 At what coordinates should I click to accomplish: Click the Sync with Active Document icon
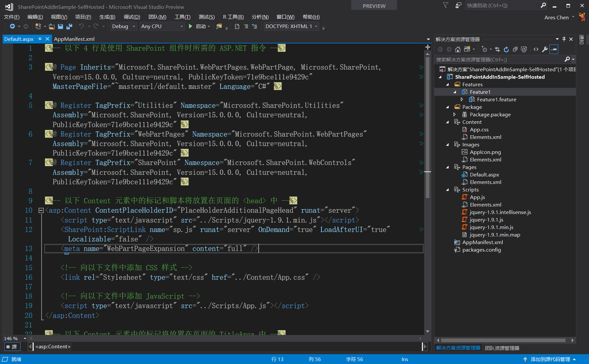tap(497, 49)
